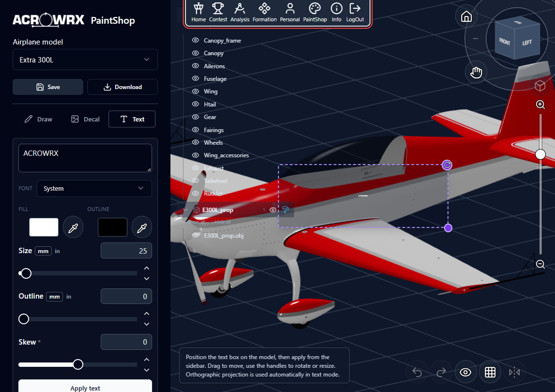Undo the last action
The height and width of the screenshot is (392, 555).
coord(417,372)
